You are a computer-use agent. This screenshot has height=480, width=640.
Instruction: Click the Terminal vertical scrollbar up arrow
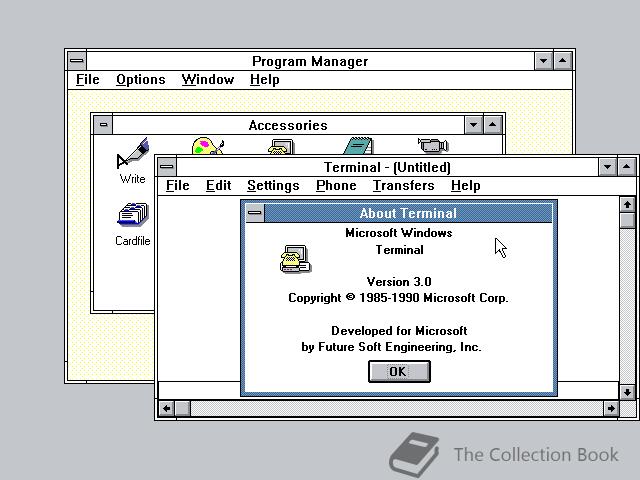627,204
